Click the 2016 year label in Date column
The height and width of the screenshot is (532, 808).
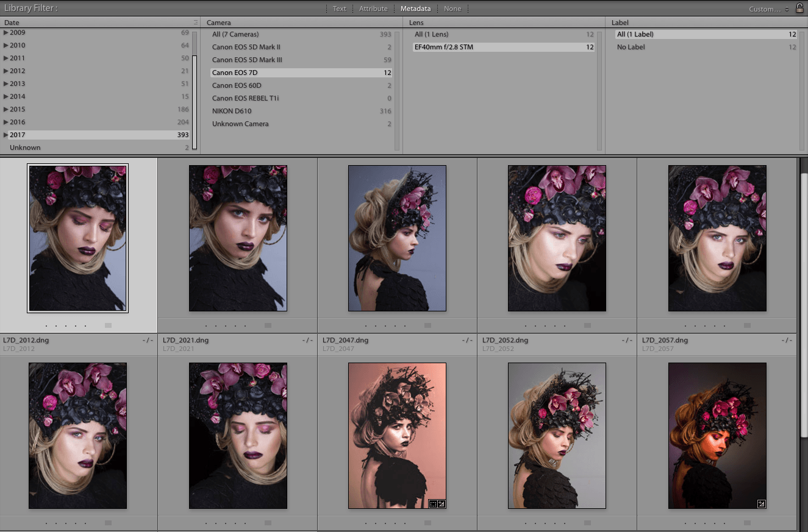click(18, 122)
